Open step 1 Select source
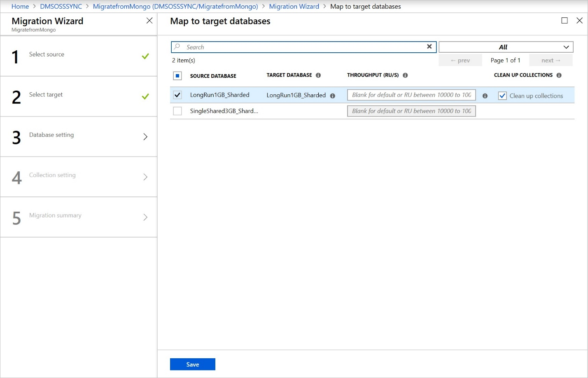Screen dimensions: 588x378 79,56
